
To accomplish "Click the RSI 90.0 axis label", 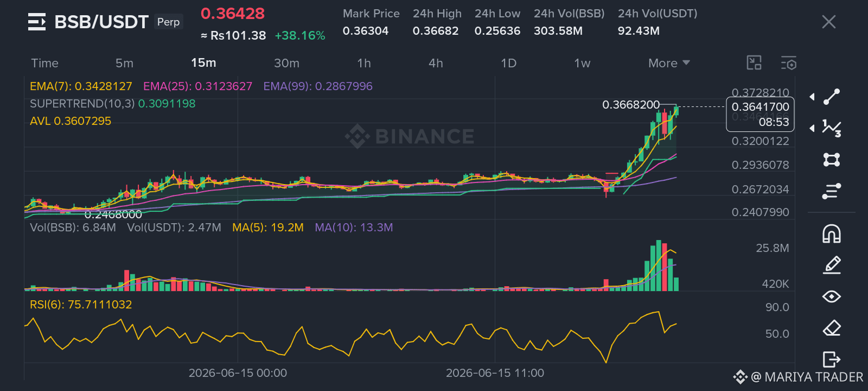I will coord(777,307).
